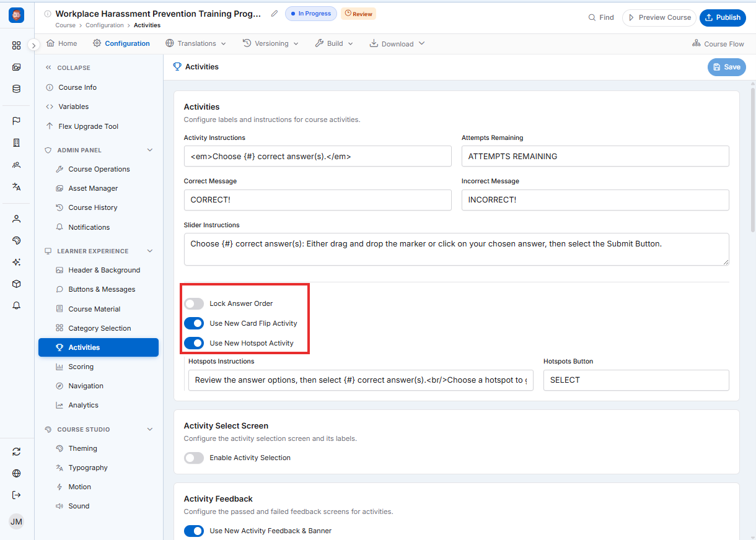
Task: Open the Download dropdown menu
Action: point(397,43)
